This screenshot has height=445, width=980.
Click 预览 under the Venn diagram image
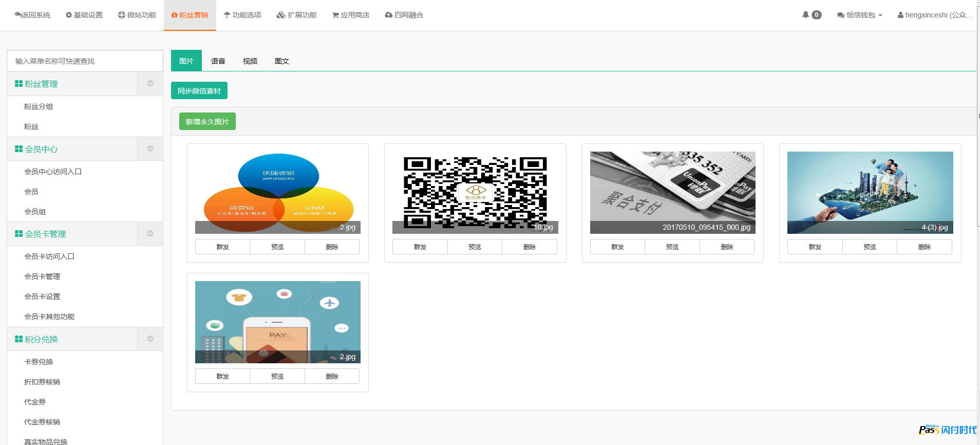277,247
